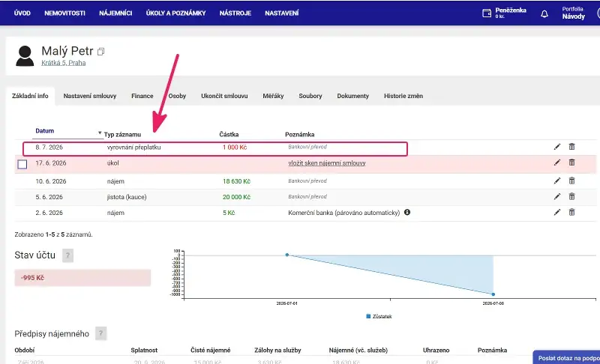Delete the 5 Kč nájem record

pos(571,213)
